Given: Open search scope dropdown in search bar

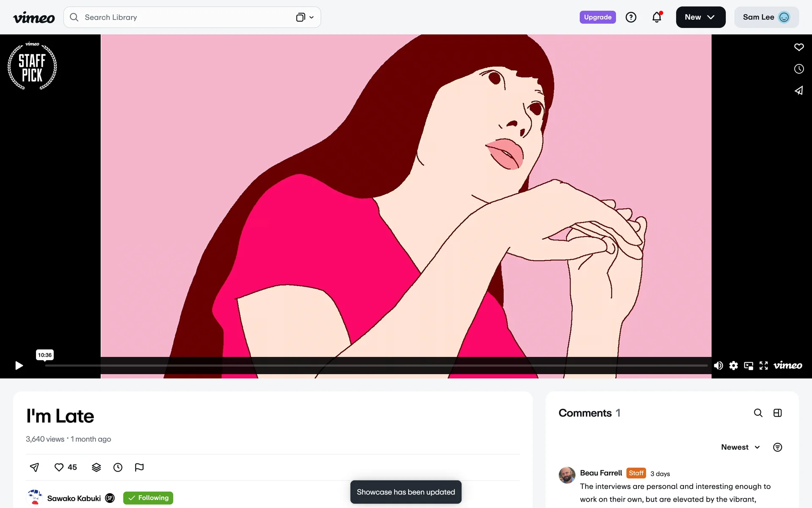Looking at the screenshot, I should (x=305, y=17).
